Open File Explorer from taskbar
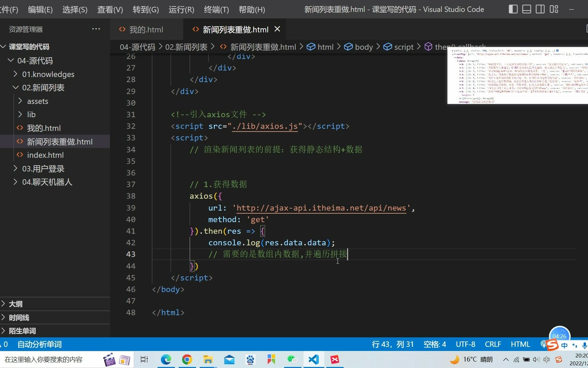This screenshot has height=368, width=588. 208,359
